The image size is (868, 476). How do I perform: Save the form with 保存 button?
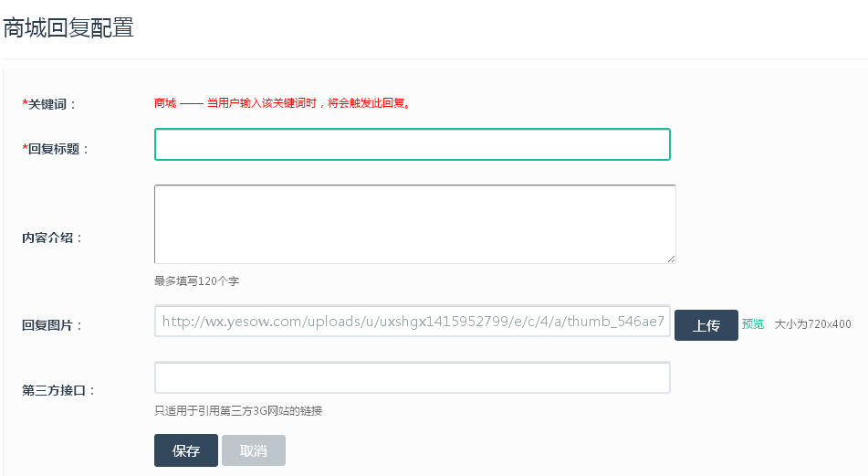[186, 450]
